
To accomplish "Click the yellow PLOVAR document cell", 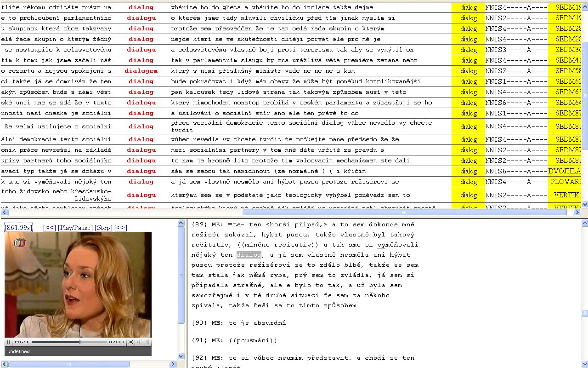I will pyautogui.click(x=565, y=182).
